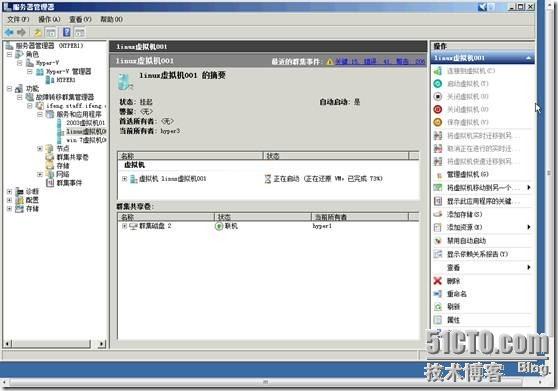Expand the 诊断 tree node
The width and height of the screenshot is (558, 391).
point(10,191)
